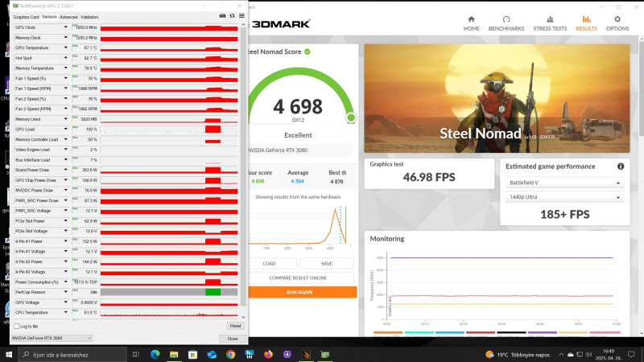Open the Board Power Draw sensor dropdown
The image size is (644, 362).
click(65, 170)
